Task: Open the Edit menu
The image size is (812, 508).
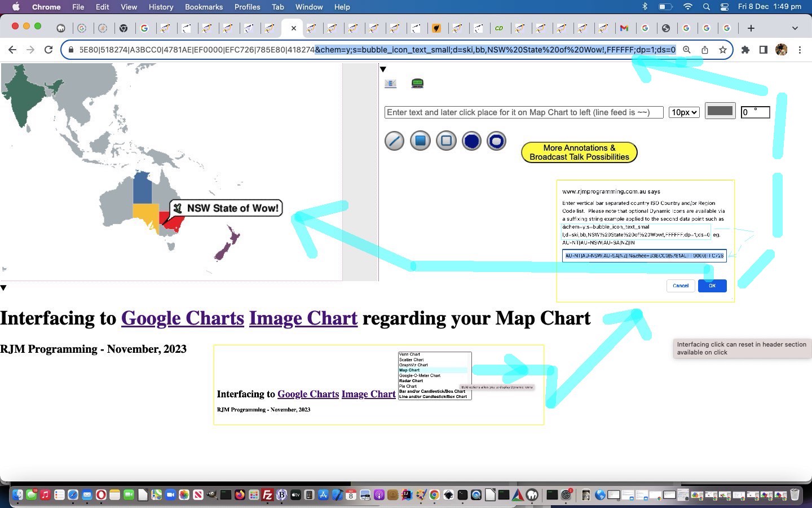Action: [x=103, y=7]
